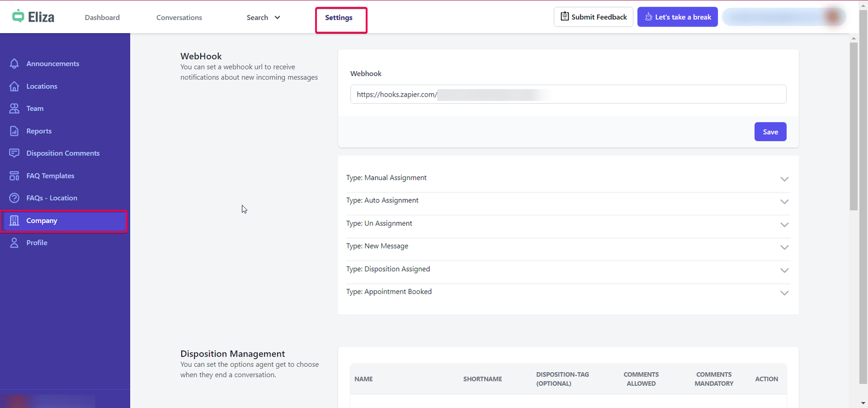The height and width of the screenshot is (408, 868).
Task: Expand the Manual Assignment type row
Action: point(784,178)
